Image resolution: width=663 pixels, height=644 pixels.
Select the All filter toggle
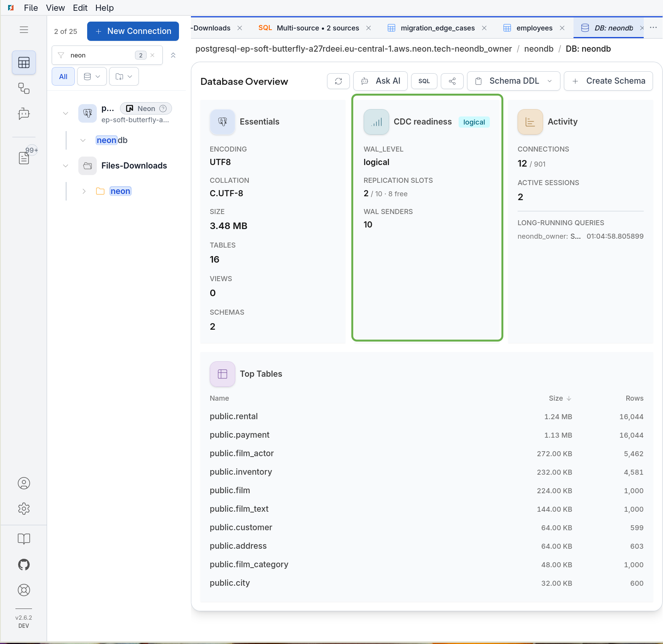[x=63, y=76]
